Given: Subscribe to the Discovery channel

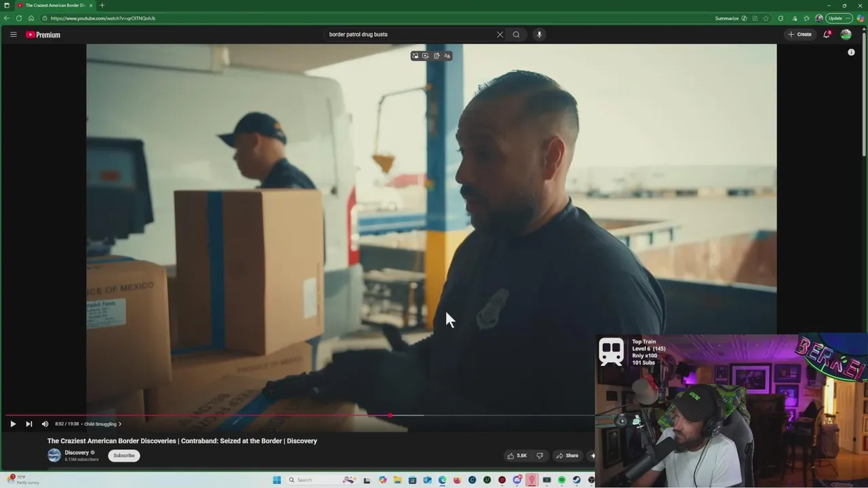Looking at the screenshot, I should pos(124,455).
